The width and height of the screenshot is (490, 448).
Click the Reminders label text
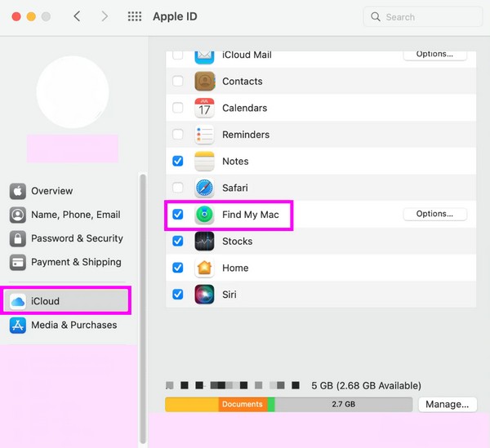click(246, 135)
